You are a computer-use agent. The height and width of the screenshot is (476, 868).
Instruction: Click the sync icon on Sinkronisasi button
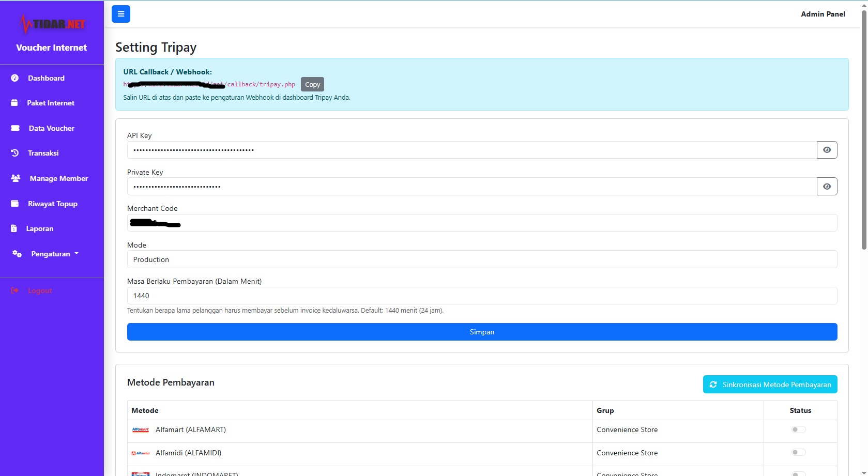point(713,385)
